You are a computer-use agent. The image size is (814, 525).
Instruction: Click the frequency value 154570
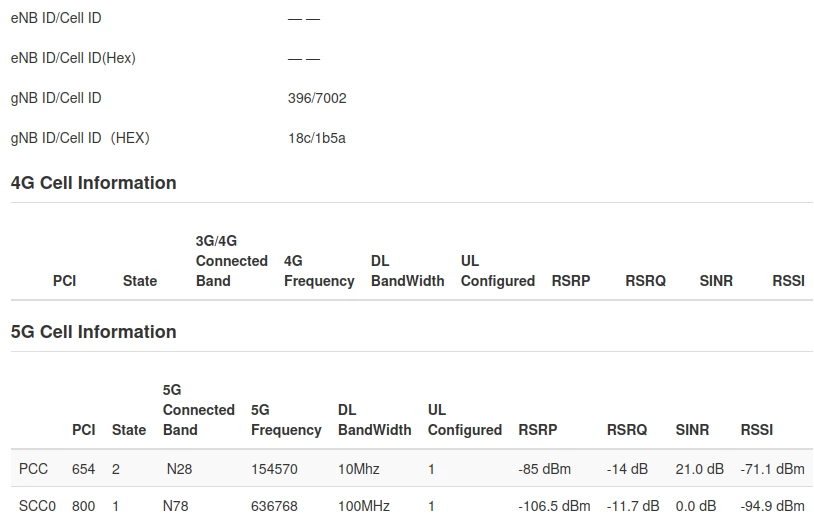point(274,468)
